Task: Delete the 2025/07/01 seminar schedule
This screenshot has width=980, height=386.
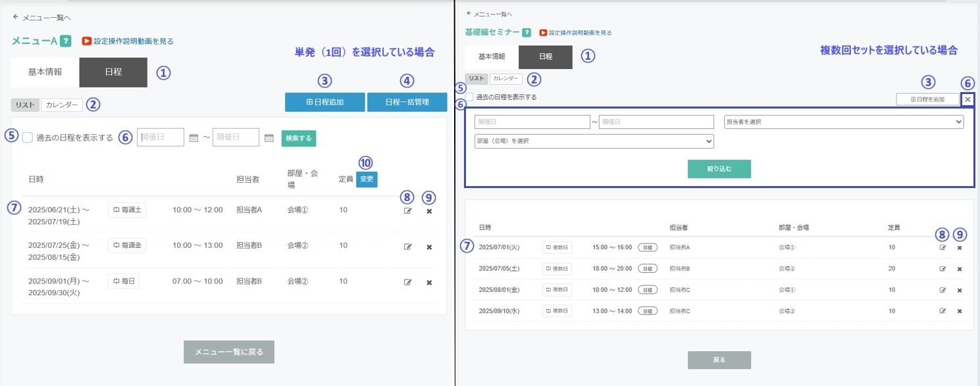Action: [x=959, y=248]
